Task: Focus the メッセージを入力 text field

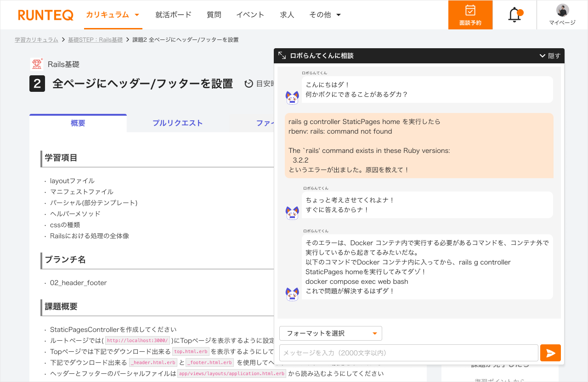Action: click(x=409, y=353)
